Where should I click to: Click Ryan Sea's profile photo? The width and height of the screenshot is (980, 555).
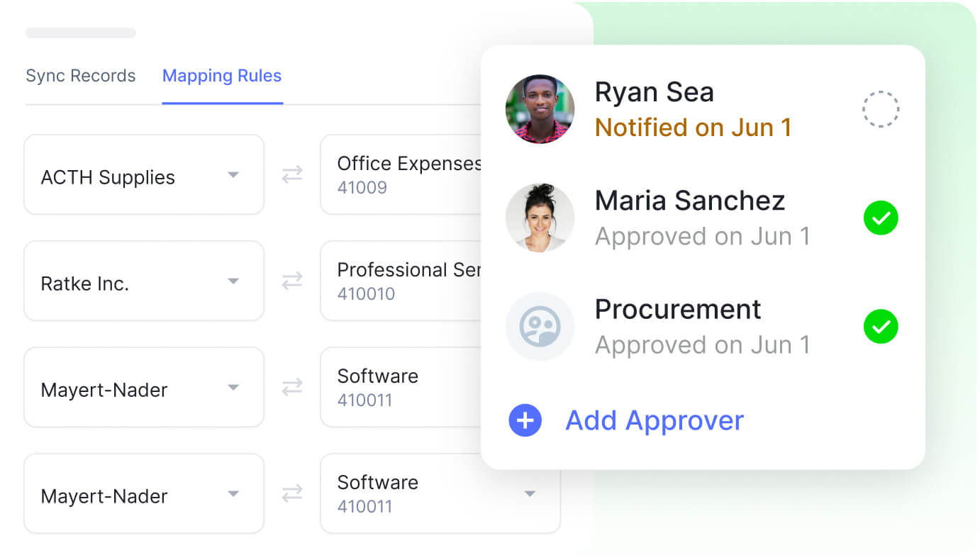tap(540, 109)
